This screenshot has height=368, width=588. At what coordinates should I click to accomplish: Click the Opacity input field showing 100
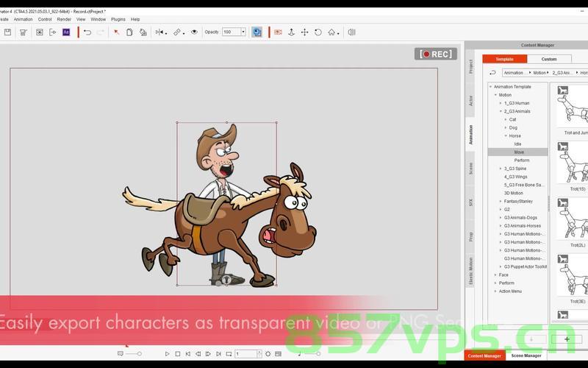pyautogui.click(x=231, y=32)
